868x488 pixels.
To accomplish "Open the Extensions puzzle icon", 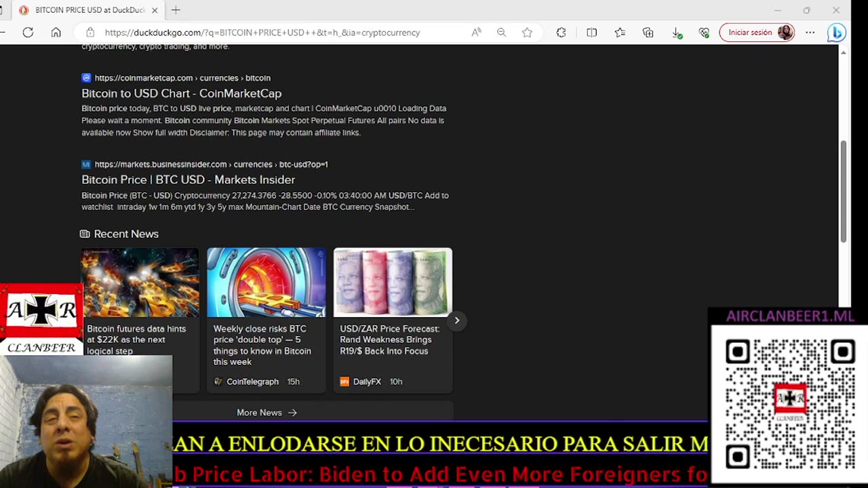I will coord(561,32).
